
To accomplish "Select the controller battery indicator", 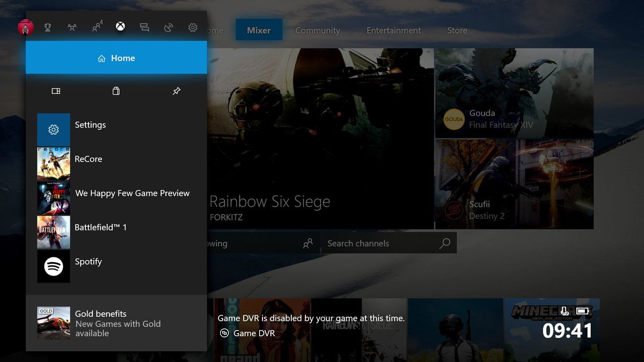I will point(583,311).
